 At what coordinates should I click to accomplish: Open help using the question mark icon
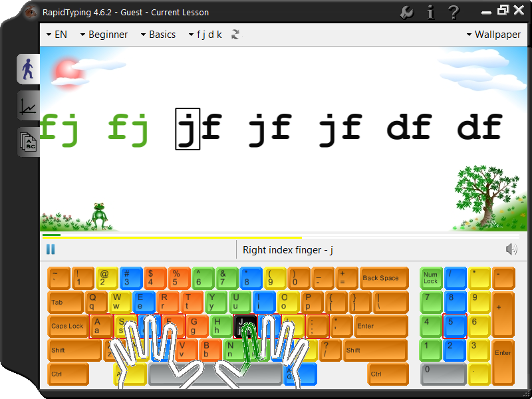[x=455, y=11]
